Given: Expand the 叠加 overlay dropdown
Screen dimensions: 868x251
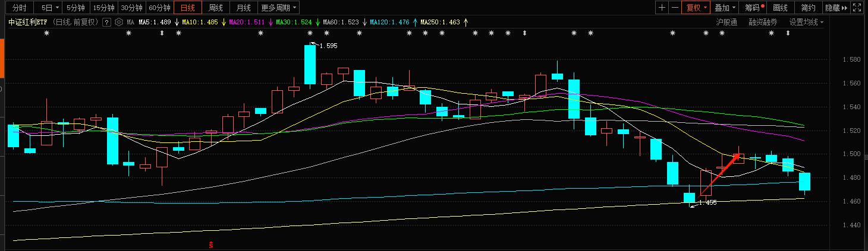Looking at the screenshot, I should 725,8.
